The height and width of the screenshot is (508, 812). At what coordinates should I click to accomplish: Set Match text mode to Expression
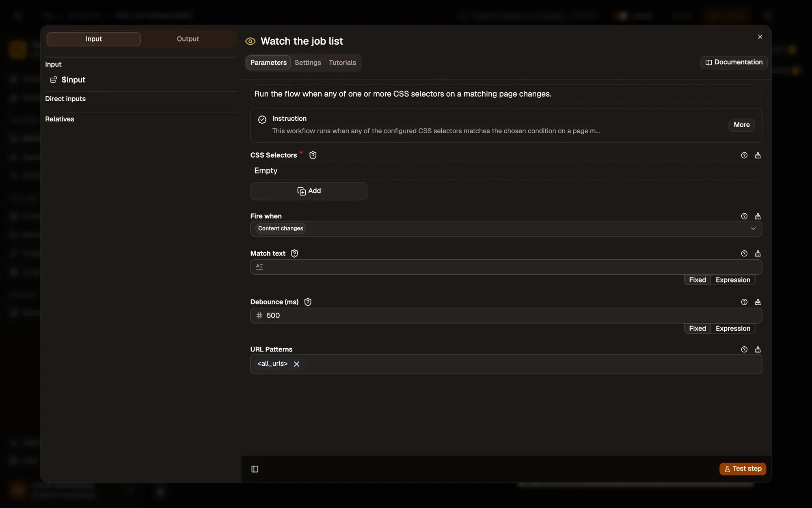(x=733, y=280)
